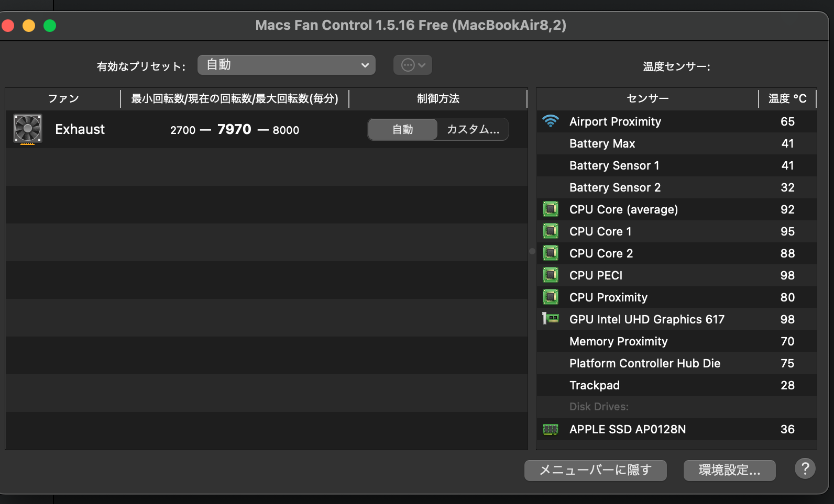Open 環境設定 preferences

[729, 470]
